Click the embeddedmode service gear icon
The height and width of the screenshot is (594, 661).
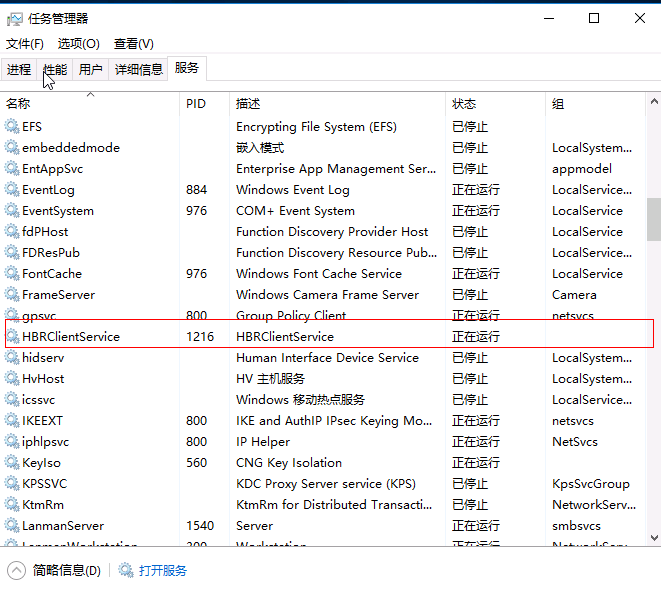12,147
